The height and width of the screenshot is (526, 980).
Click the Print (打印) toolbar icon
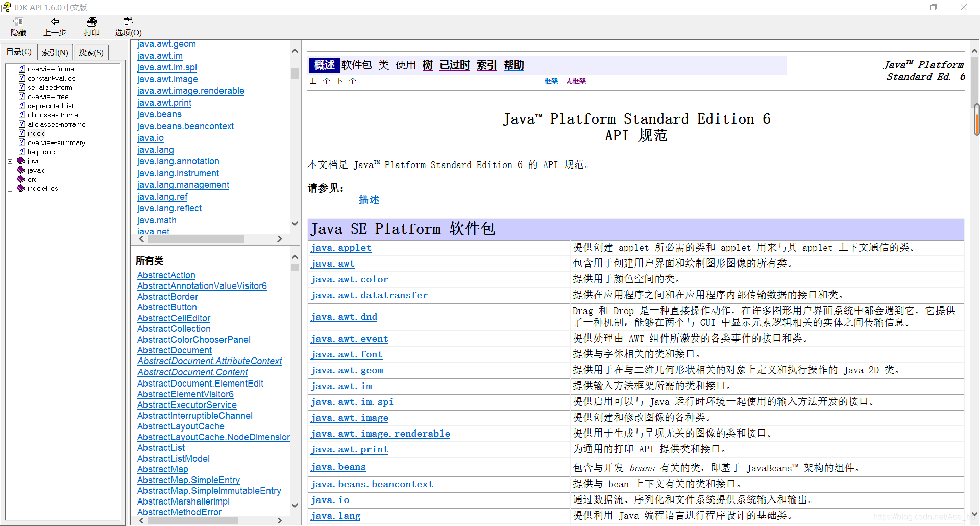pos(92,21)
